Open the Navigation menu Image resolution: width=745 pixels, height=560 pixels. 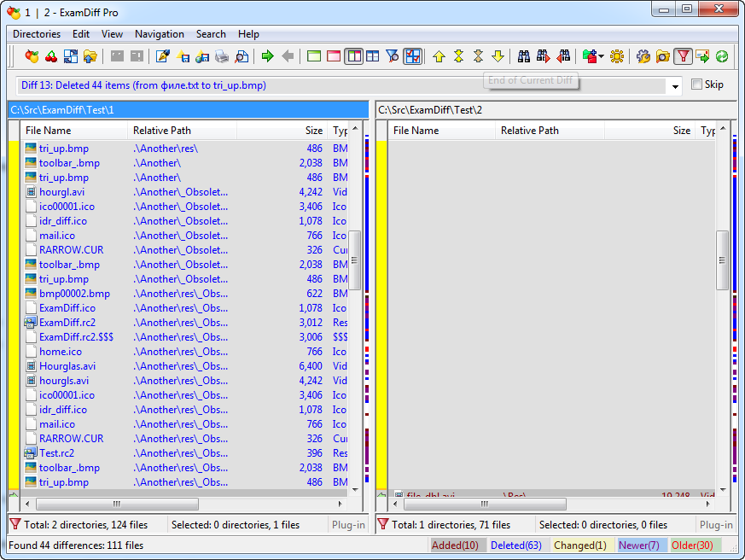(160, 34)
